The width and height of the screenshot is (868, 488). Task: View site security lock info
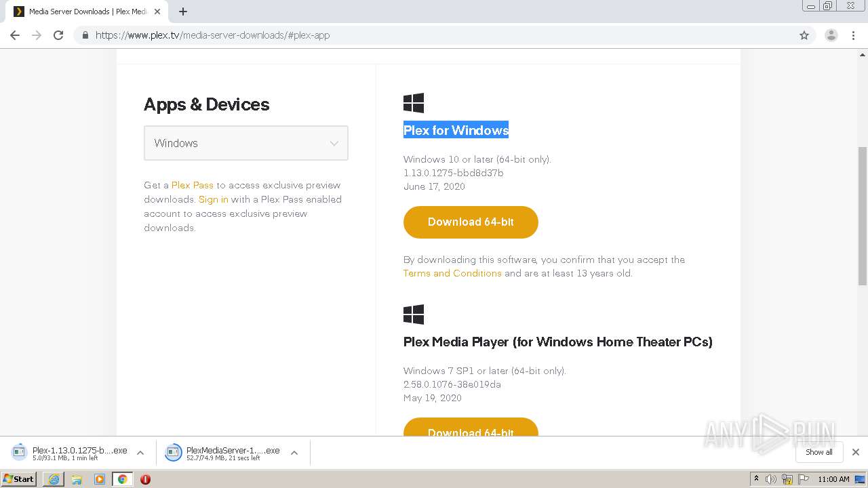click(85, 35)
